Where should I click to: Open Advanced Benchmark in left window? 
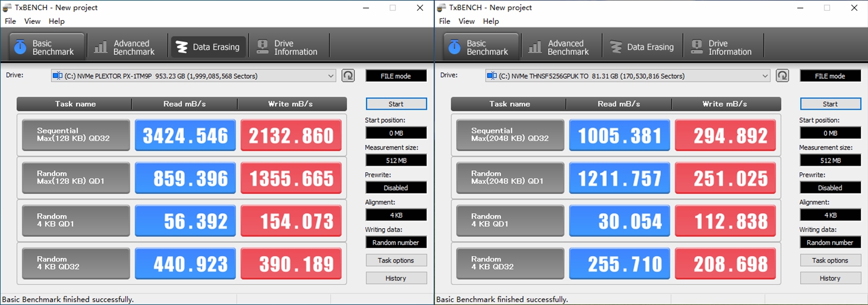[x=126, y=47]
